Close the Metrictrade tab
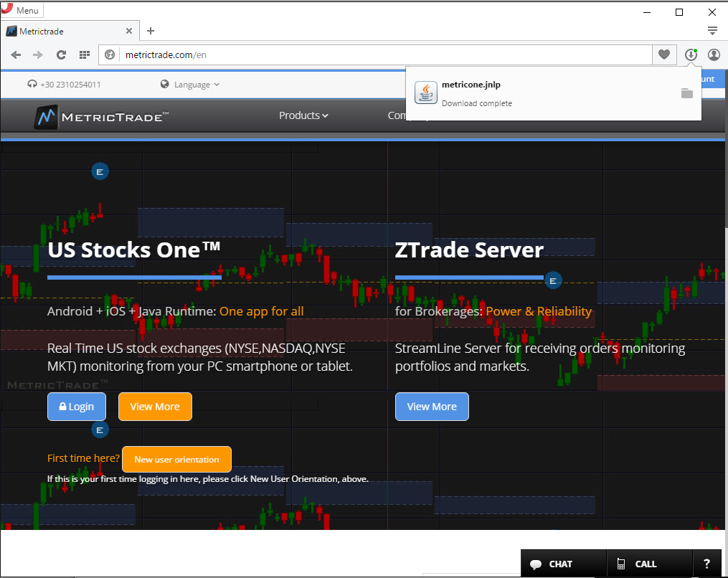 129,31
